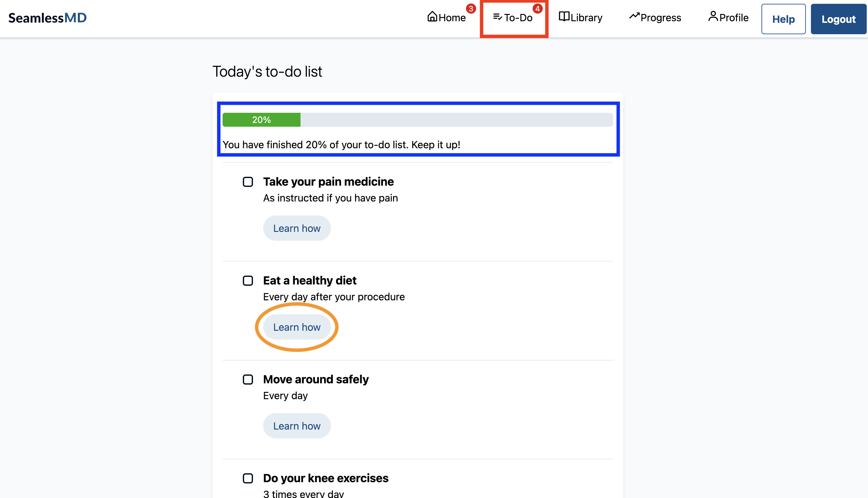Click the Library book icon
The width and height of the screenshot is (868, 498).
pyautogui.click(x=564, y=17)
